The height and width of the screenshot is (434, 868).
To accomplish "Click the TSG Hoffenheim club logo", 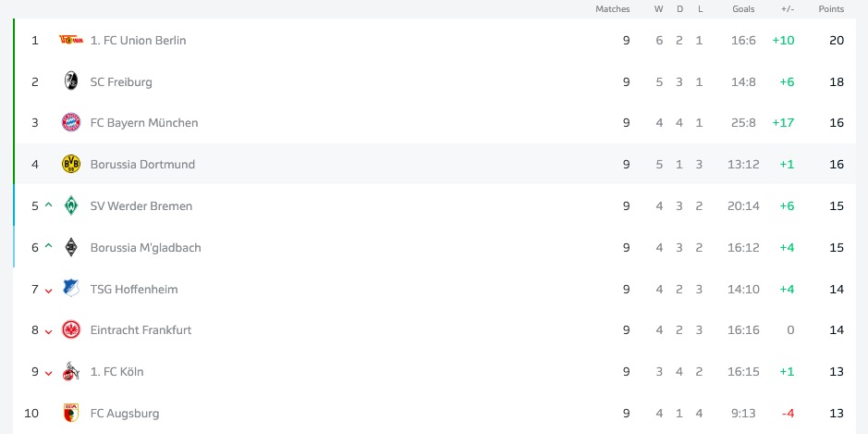I will click(x=70, y=289).
